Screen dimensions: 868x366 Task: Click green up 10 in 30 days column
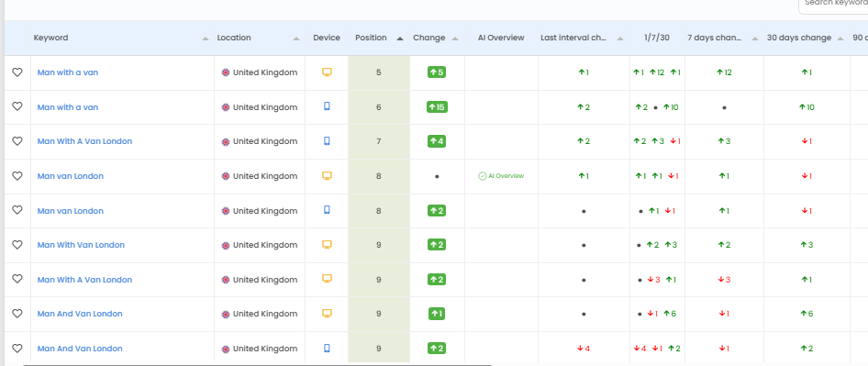coord(807,107)
